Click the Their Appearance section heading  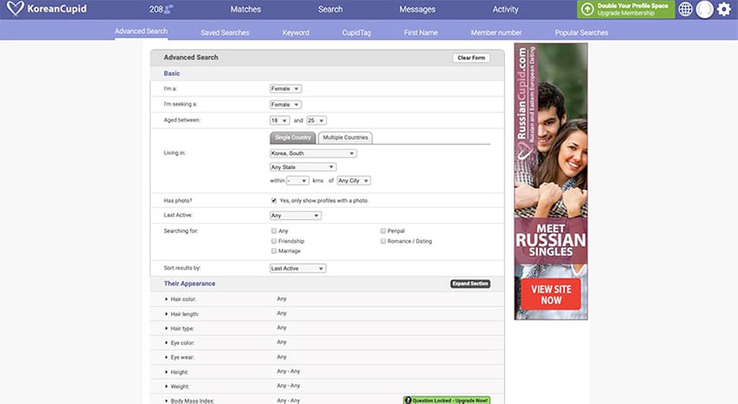(x=189, y=283)
